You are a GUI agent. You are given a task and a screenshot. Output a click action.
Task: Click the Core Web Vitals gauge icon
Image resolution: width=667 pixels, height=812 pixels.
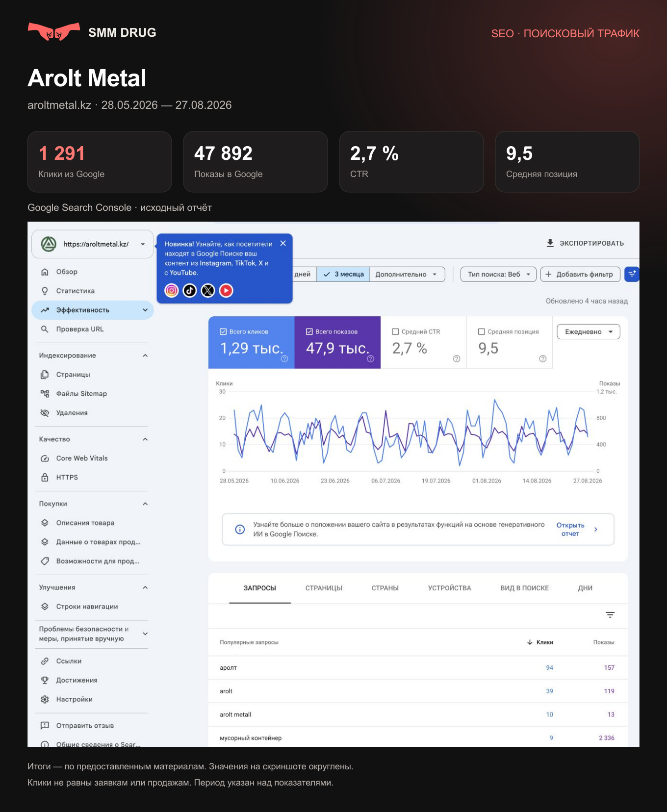(45, 458)
